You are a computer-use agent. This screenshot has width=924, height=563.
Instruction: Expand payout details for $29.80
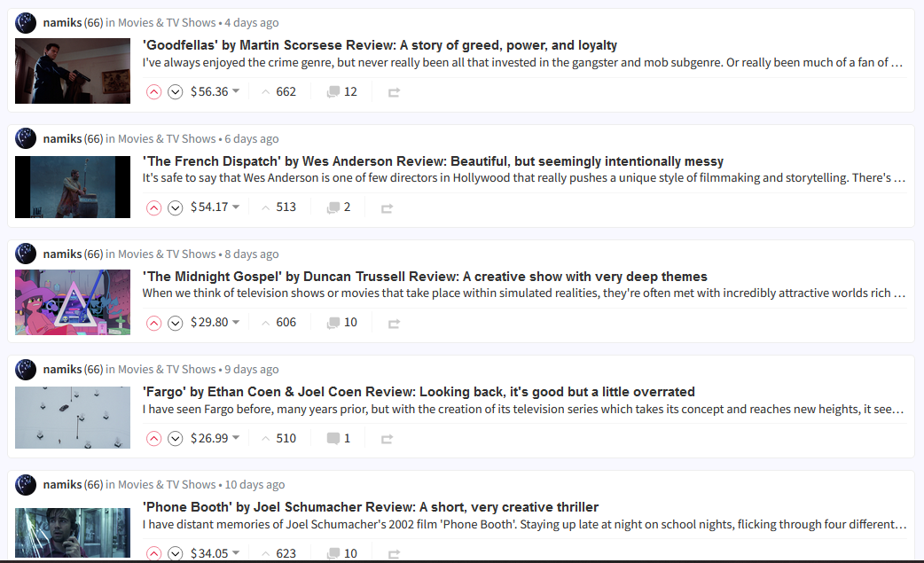pos(215,323)
